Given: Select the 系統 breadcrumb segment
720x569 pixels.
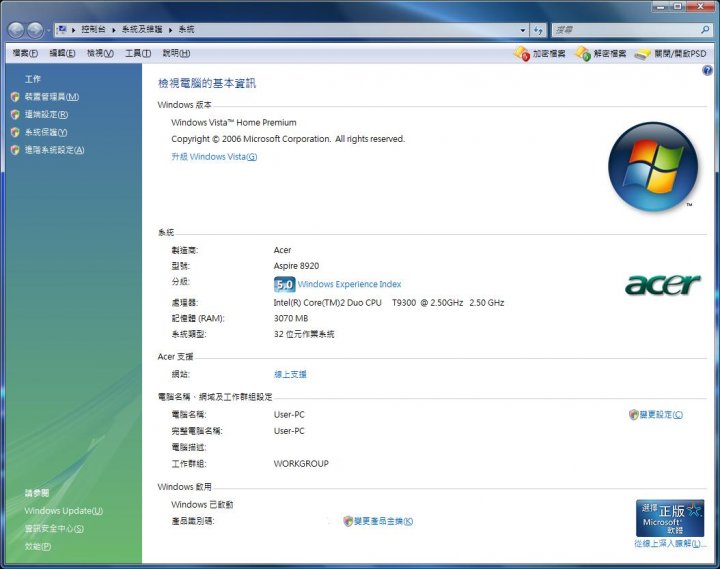Looking at the screenshot, I should click(186, 29).
